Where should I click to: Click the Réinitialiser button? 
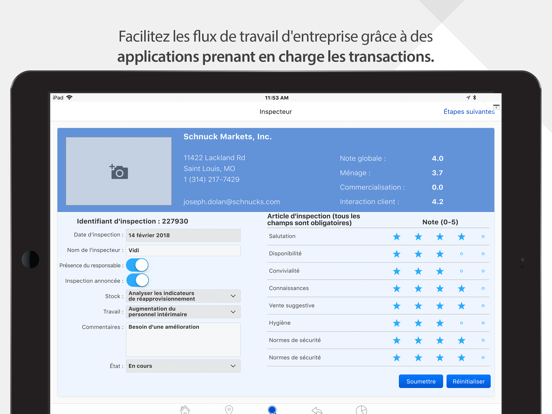[x=469, y=381]
